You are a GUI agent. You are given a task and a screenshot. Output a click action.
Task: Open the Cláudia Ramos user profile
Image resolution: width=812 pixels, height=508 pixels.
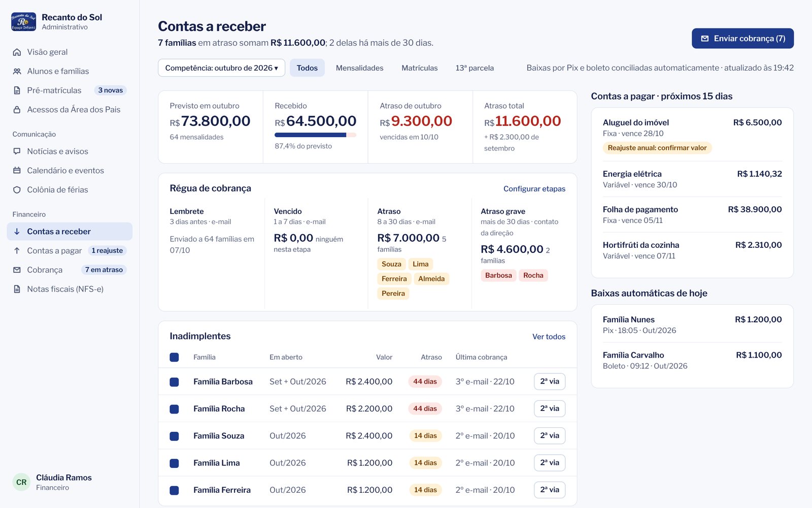pos(52,482)
